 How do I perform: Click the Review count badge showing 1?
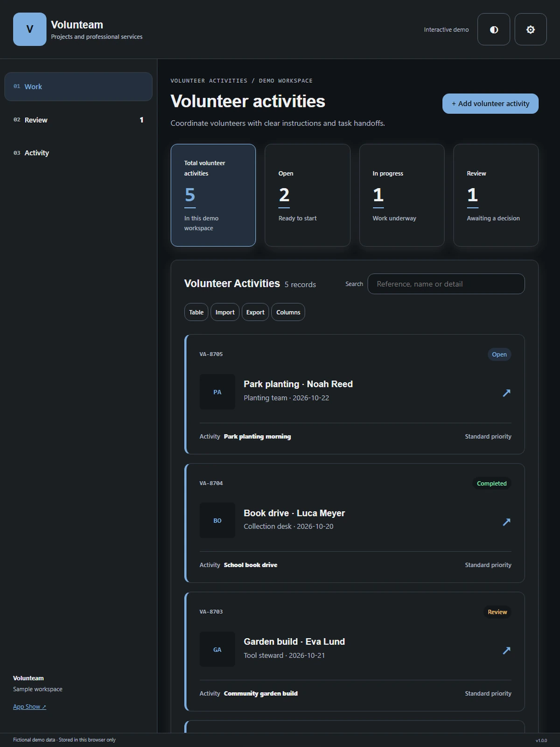(141, 120)
